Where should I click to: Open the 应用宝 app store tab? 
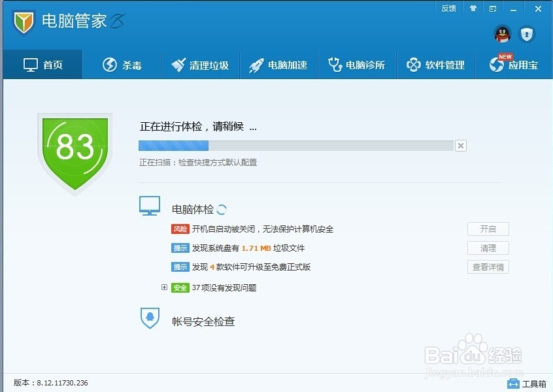pyautogui.click(x=514, y=65)
